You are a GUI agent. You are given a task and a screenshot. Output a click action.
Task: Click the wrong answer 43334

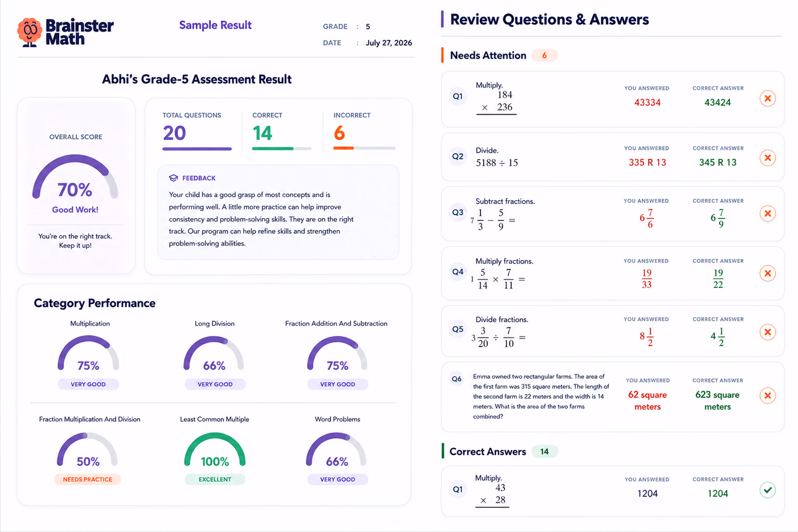(647, 102)
